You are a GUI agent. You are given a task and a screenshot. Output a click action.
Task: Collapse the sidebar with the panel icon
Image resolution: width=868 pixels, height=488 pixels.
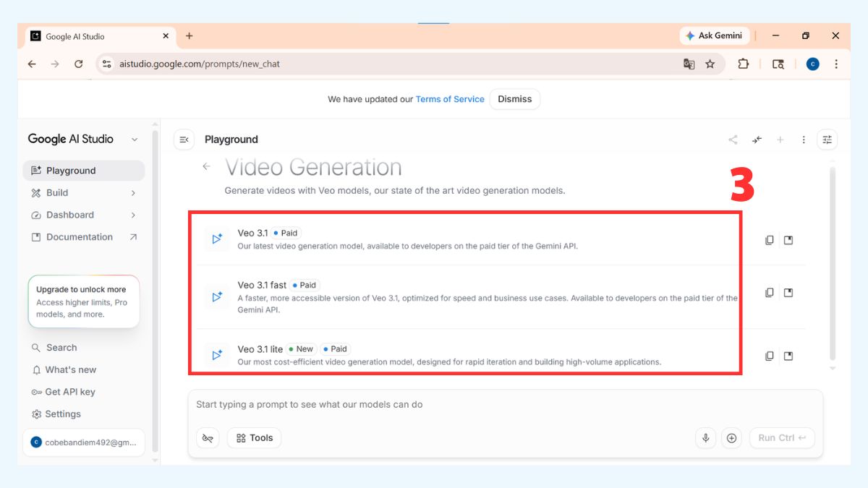coord(184,140)
